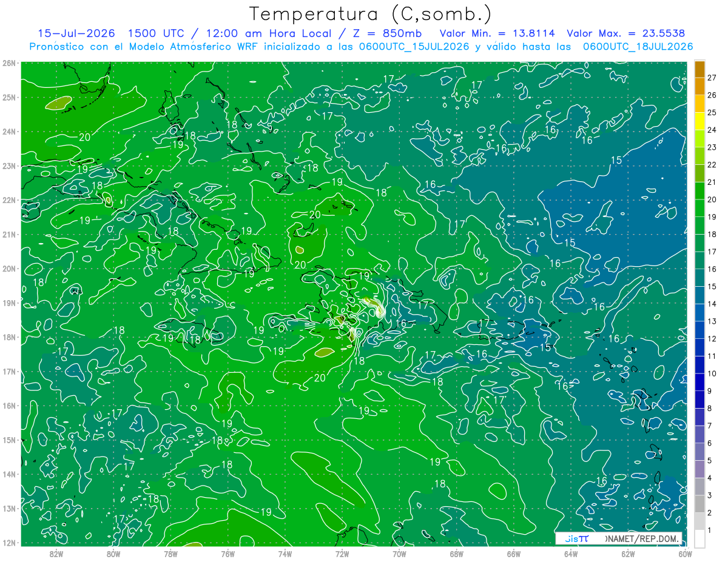Click the "62W" longitude axis label
The height and width of the screenshot is (562, 728).
pyautogui.click(x=629, y=553)
